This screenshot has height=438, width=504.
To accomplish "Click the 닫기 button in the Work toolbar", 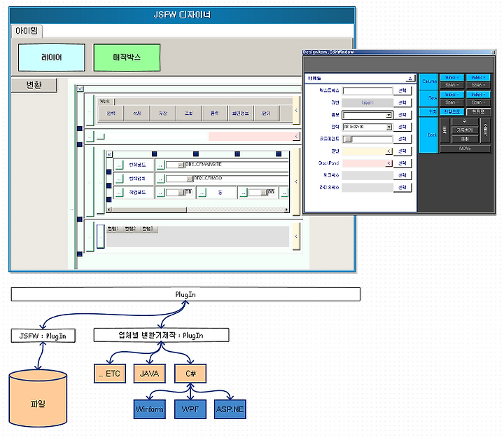I will [x=266, y=114].
